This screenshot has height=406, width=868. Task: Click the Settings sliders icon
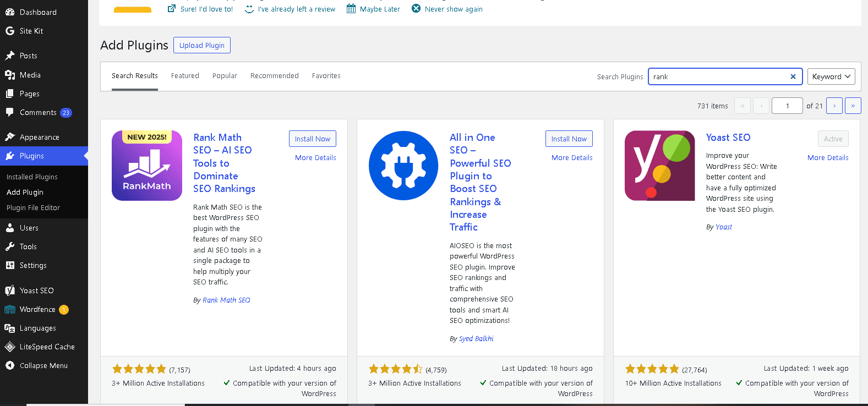(10, 265)
